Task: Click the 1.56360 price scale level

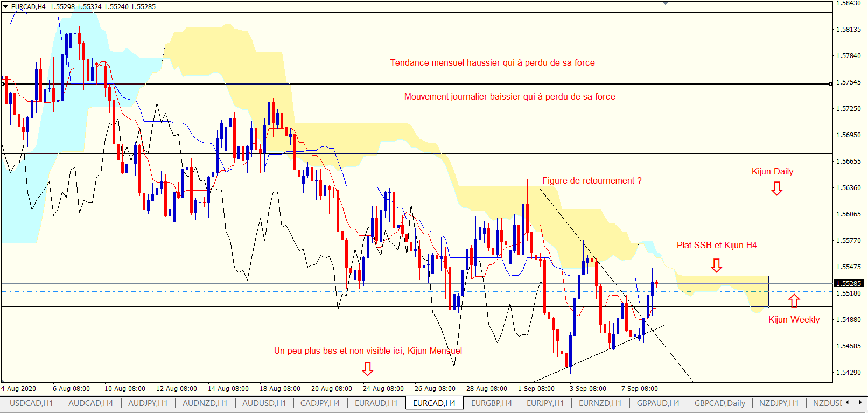Action: point(848,188)
